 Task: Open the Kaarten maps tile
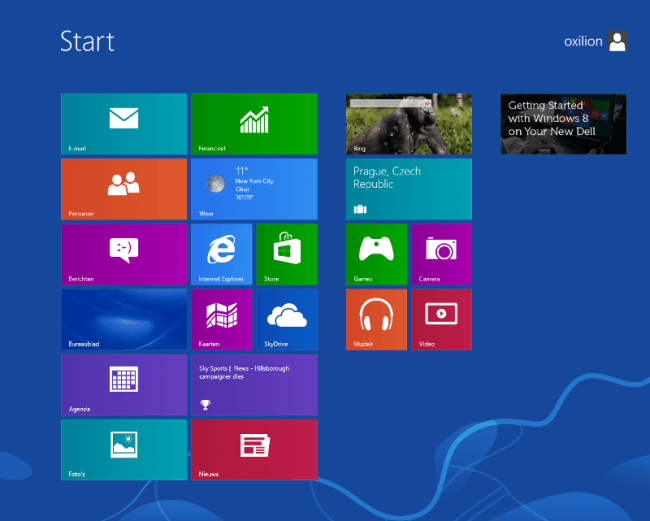point(221,319)
